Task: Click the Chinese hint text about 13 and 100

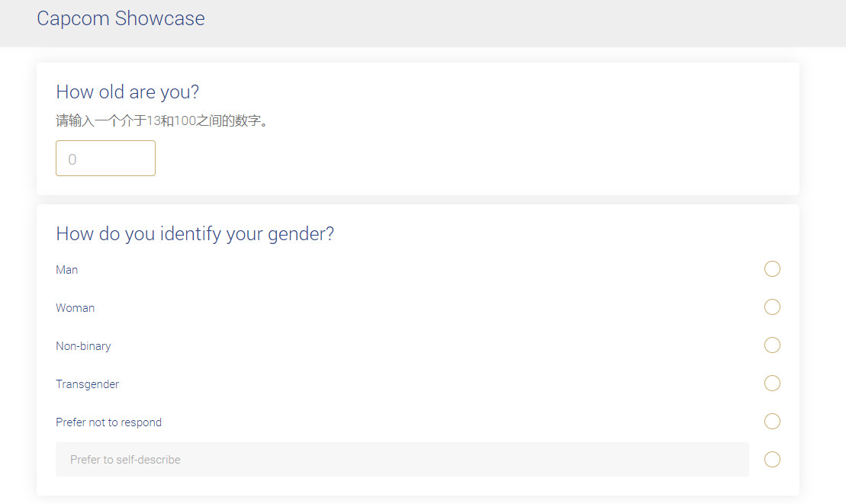Action: [x=162, y=121]
